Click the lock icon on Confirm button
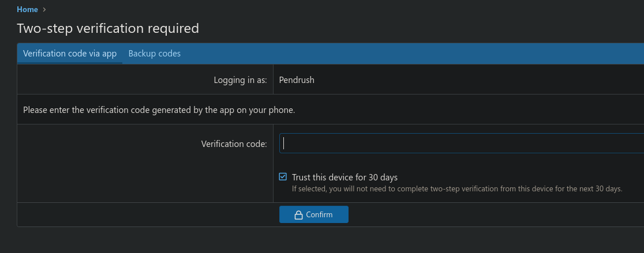The height and width of the screenshot is (253, 644). pos(298,215)
